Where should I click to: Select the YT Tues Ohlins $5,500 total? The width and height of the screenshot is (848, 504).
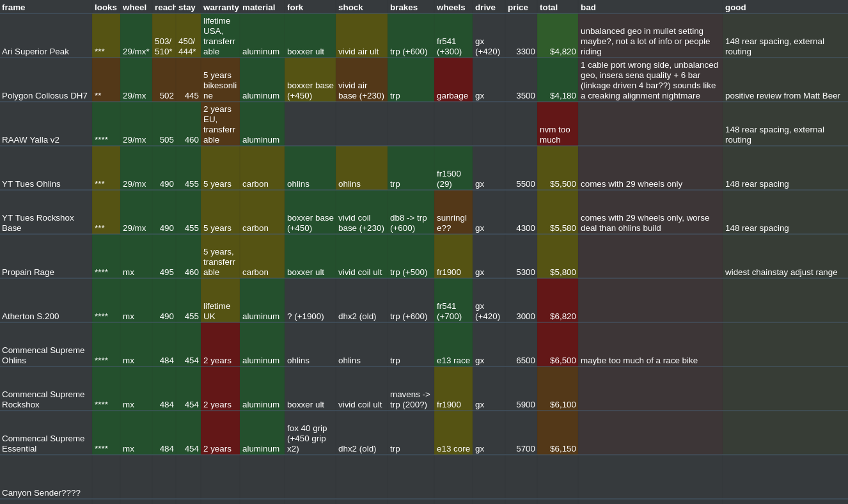557,169
